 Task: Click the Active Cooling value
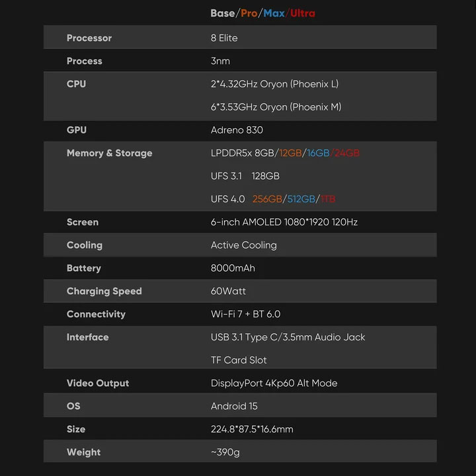[x=243, y=245]
